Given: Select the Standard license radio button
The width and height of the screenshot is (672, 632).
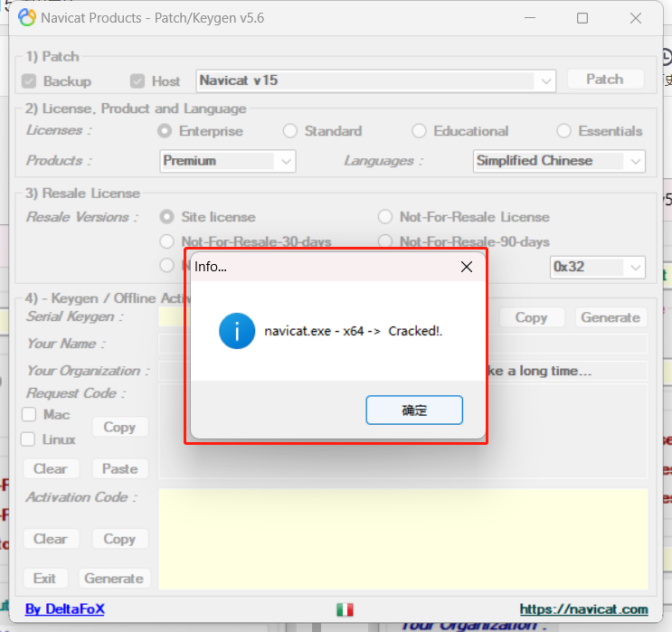Looking at the screenshot, I should coord(290,131).
